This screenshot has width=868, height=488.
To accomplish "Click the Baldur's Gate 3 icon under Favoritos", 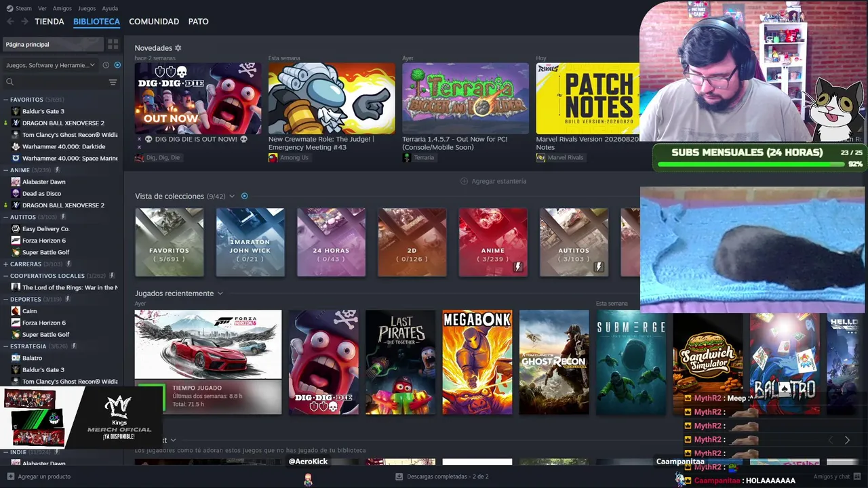I will coord(16,111).
